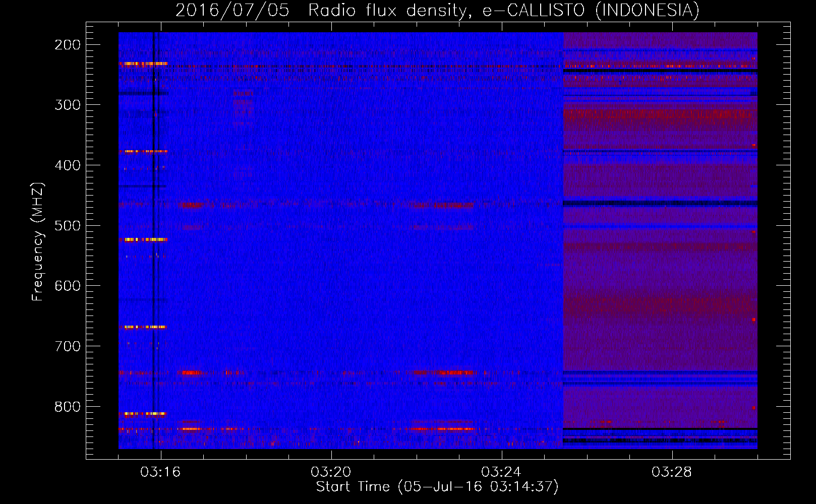Click the 700 frequency tick label

(x=68, y=346)
